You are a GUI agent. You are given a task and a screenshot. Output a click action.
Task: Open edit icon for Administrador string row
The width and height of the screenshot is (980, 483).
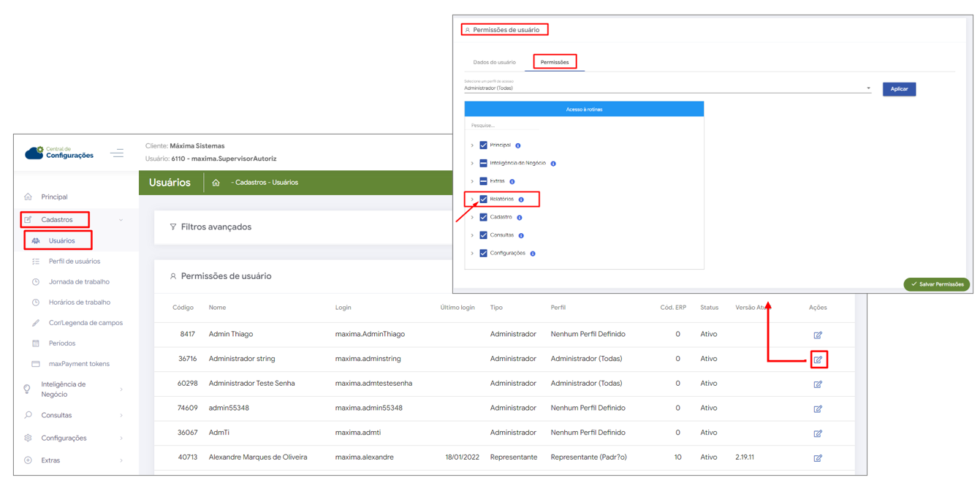pos(818,360)
